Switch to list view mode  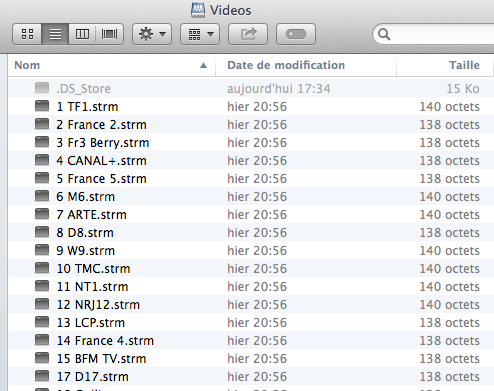55,34
